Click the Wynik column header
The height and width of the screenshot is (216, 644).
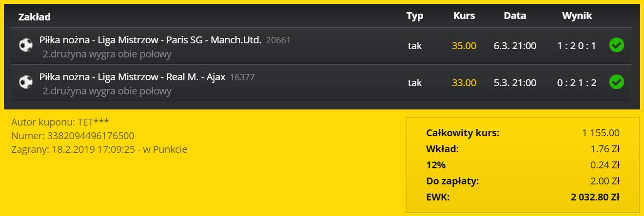[577, 16]
